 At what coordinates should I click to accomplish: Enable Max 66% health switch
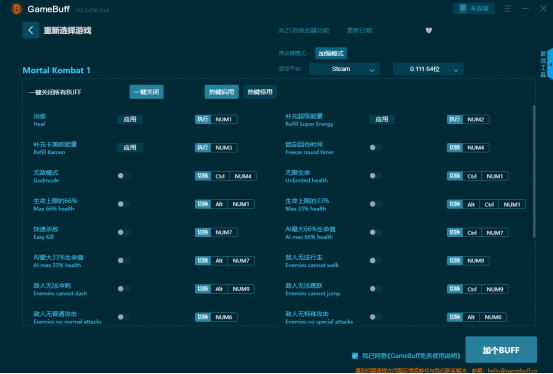coord(124,204)
